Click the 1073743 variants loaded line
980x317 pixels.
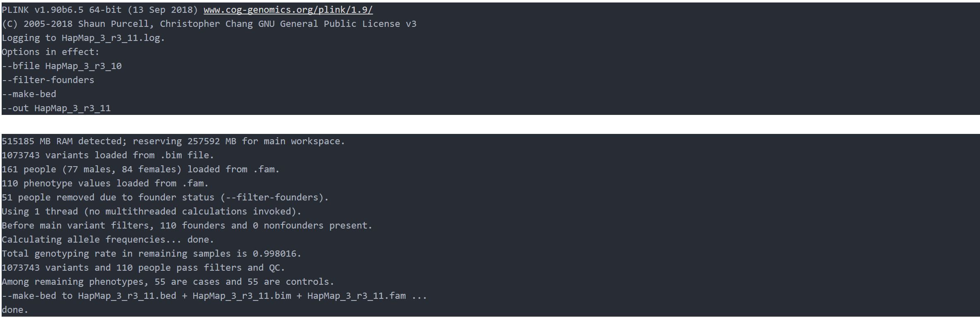(x=108, y=155)
